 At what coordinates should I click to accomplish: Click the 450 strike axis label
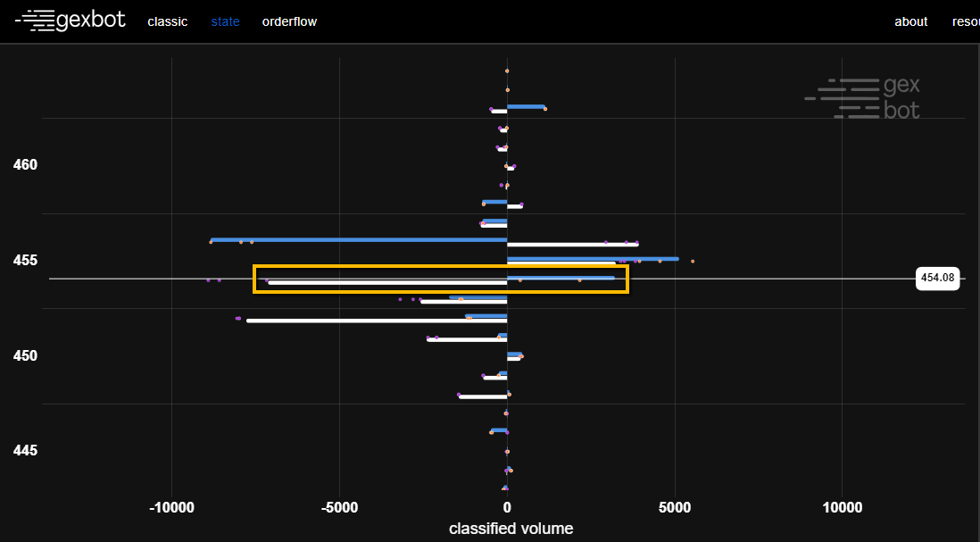(x=26, y=355)
